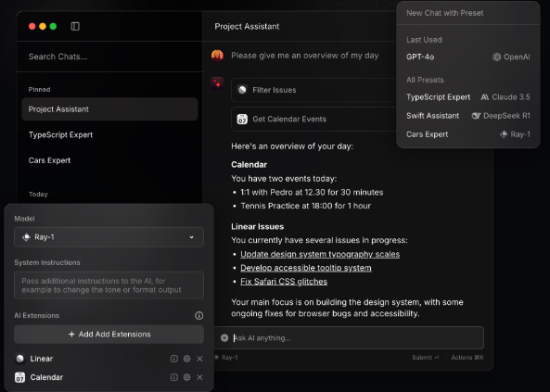The width and height of the screenshot is (550, 392).
Task: Click the Add Extensions button
Action: (x=109, y=335)
